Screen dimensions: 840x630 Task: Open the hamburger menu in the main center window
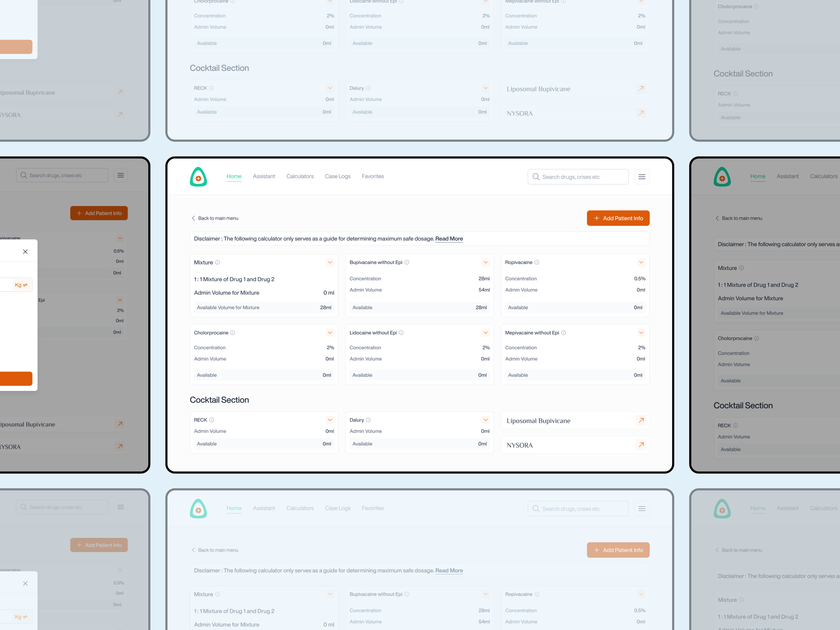[642, 177]
